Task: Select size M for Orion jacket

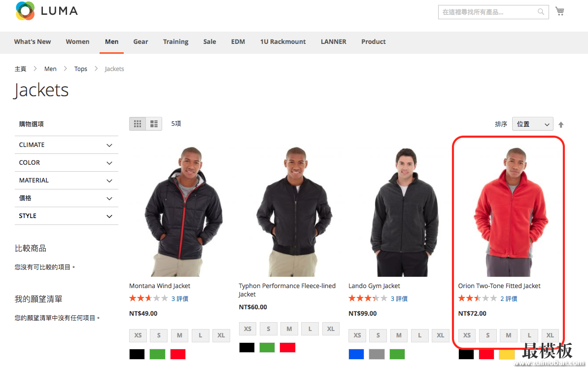Action: coord(509,335)
